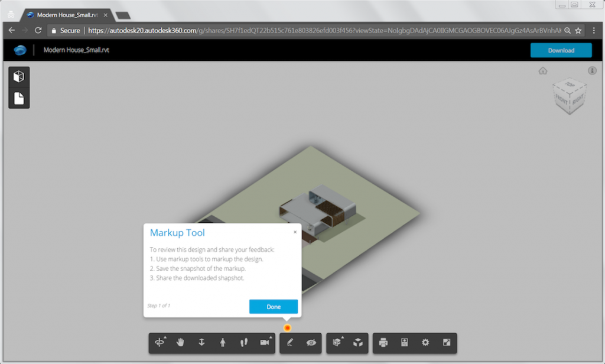Open viewer Settings gear
Screen dimensions: 605x364
click(x=425, y=342)
